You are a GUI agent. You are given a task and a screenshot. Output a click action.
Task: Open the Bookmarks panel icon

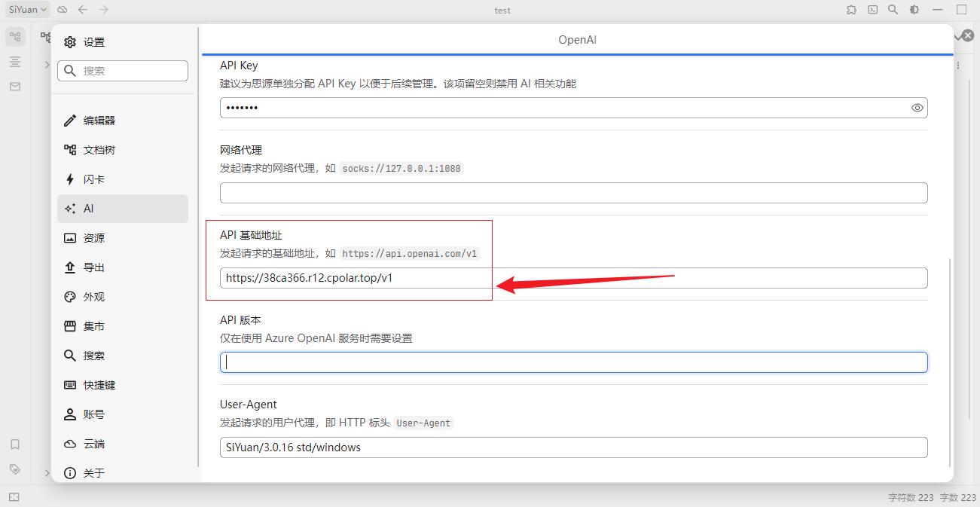click(15, 444)
